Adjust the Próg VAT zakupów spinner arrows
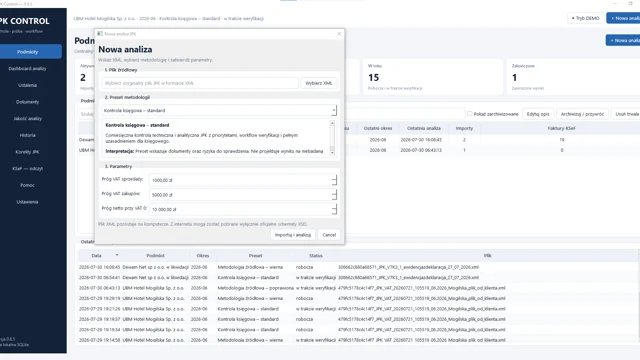Screen dimensions: 640x360 334,195
